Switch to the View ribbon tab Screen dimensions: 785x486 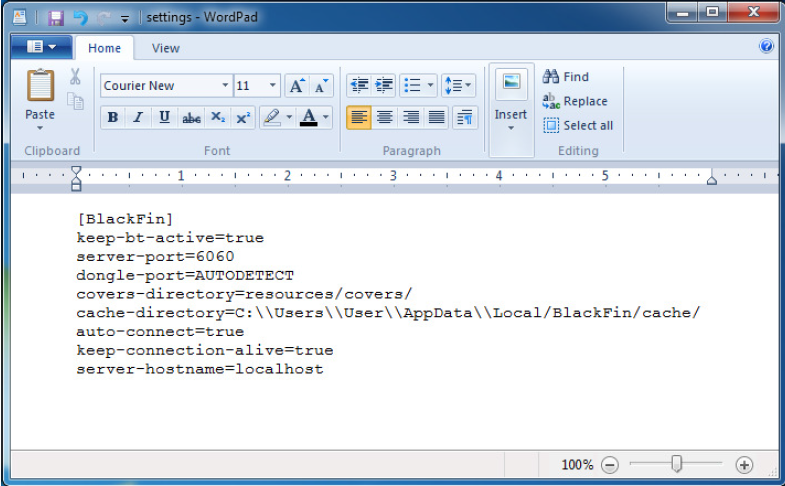(166, 48)
